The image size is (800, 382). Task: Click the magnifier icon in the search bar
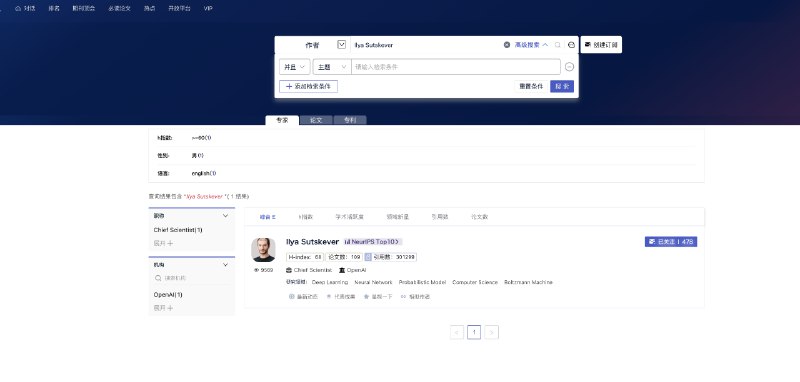pyautogui.click(x=558, y=45)
